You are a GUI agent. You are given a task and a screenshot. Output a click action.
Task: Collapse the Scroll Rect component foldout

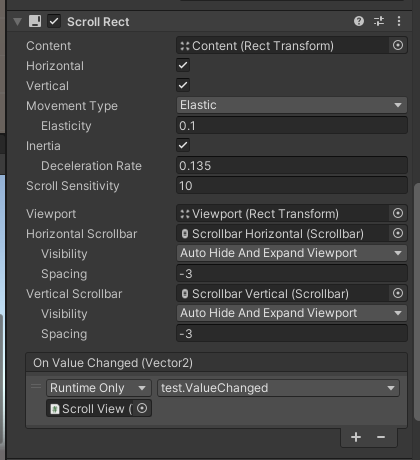click(18, 22)
